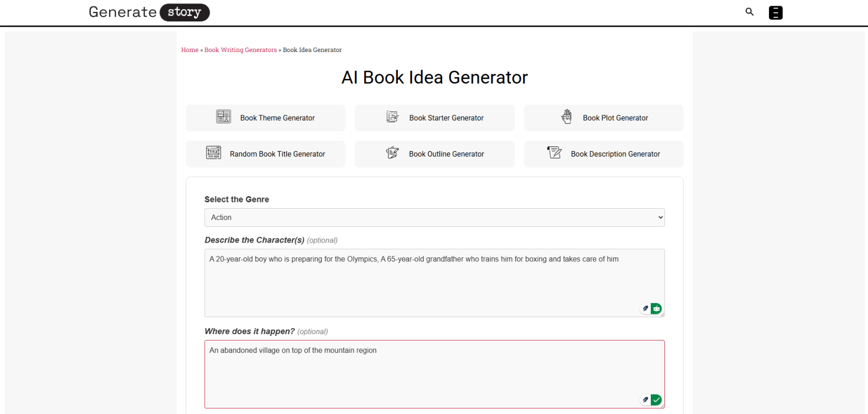The width and height of the screenshot is (868, 414).
Task: Click the pen icon on Book Outline Generator
Action: 392,152
